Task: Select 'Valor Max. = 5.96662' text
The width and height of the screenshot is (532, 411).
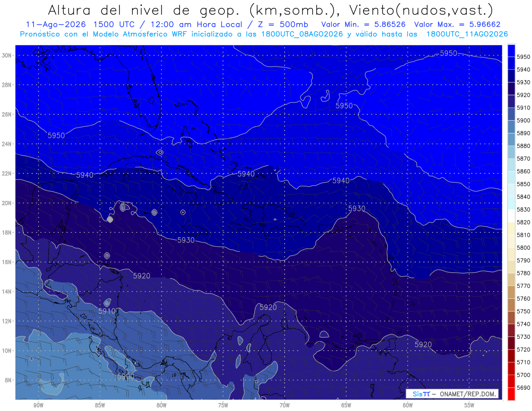Action: [458, 24]
